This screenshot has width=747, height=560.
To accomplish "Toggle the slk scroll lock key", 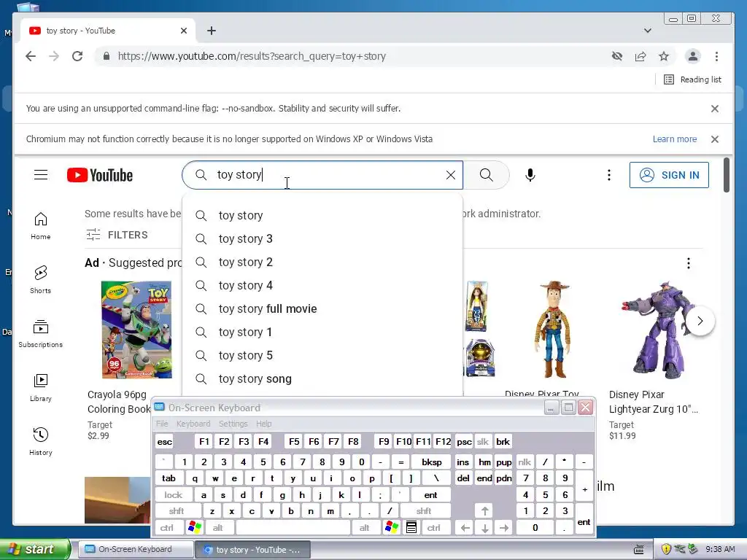I will point(483,442).
